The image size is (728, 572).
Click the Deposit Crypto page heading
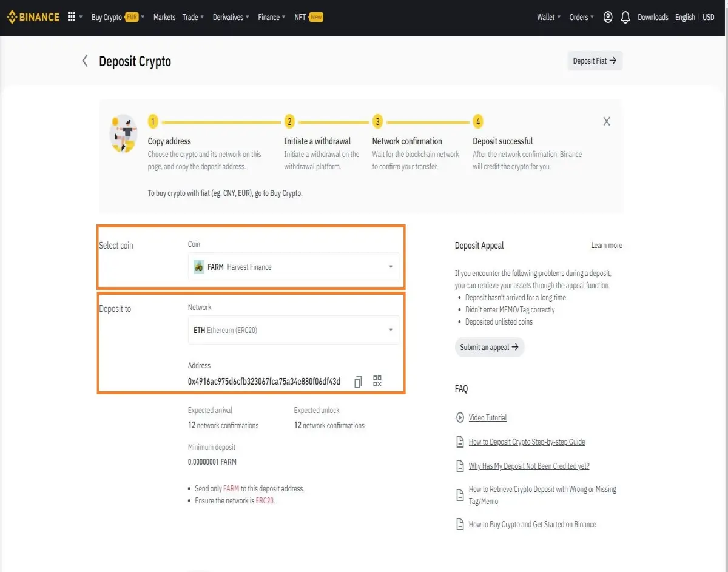[x=135, y=61]
